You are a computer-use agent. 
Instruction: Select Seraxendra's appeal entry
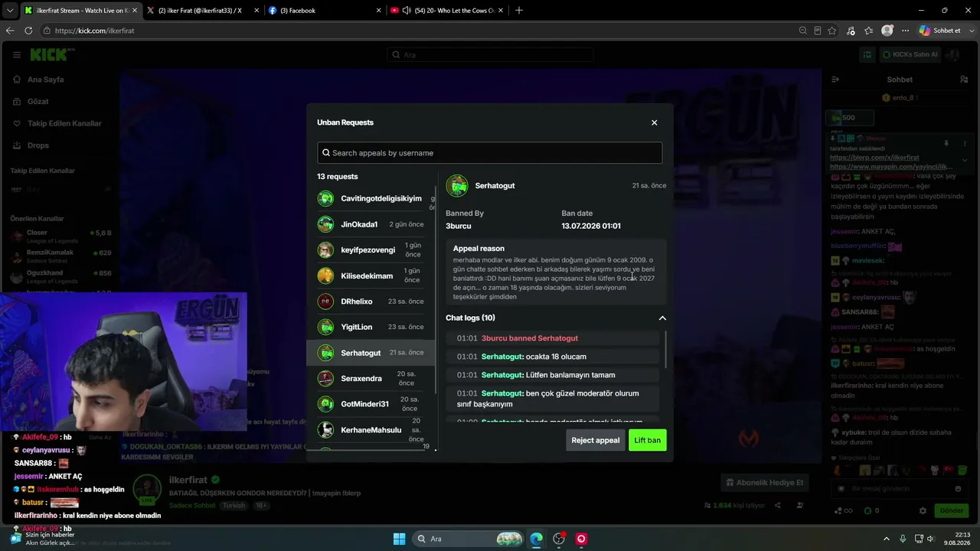coord(371,378)
